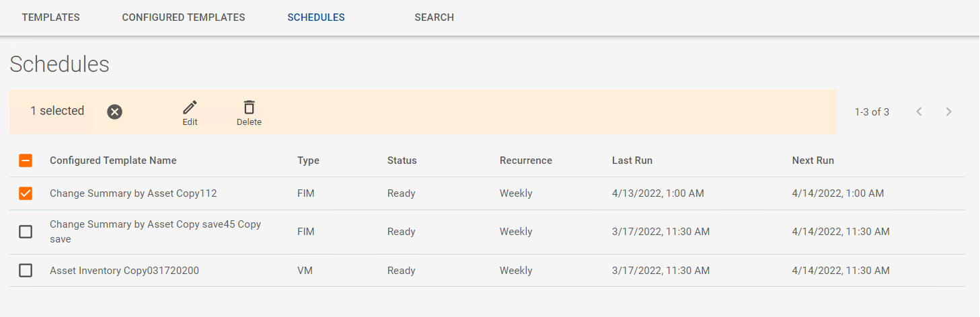Viewport: 980px width, 317px height.
Task: Click Next Run of Asset Inventory row
Action: (841, 271)
